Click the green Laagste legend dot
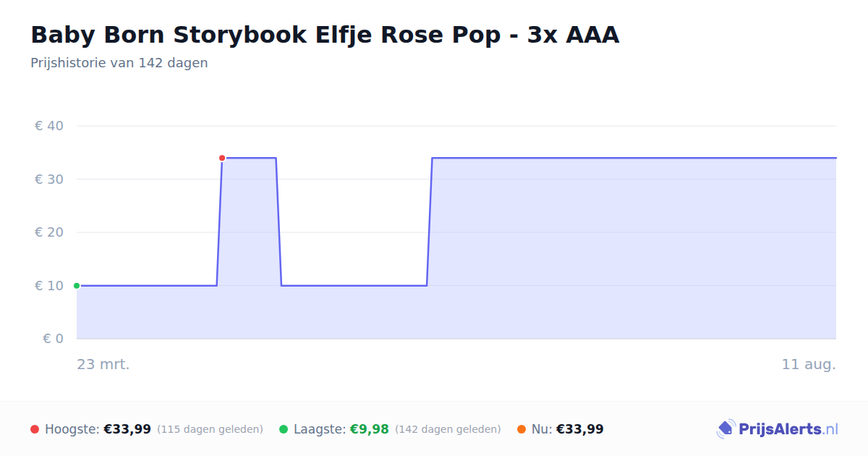This screenshot has width=868, height=456. pyautogui.click(x=284, y=429)
